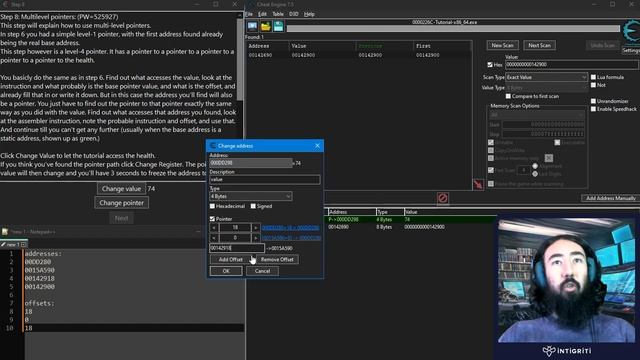Select found address row 00142690

coord(358,55)
